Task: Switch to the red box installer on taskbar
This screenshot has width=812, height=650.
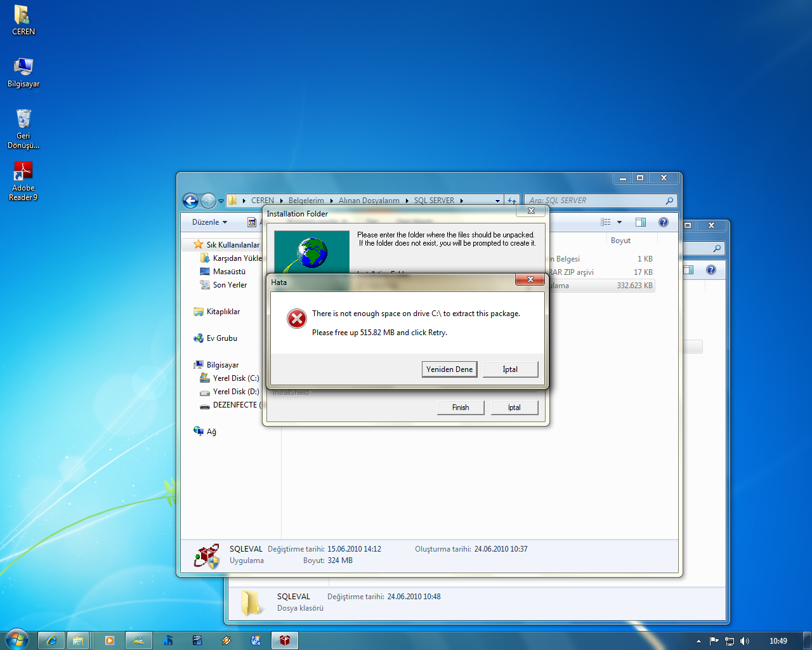Action: (285, 640)
